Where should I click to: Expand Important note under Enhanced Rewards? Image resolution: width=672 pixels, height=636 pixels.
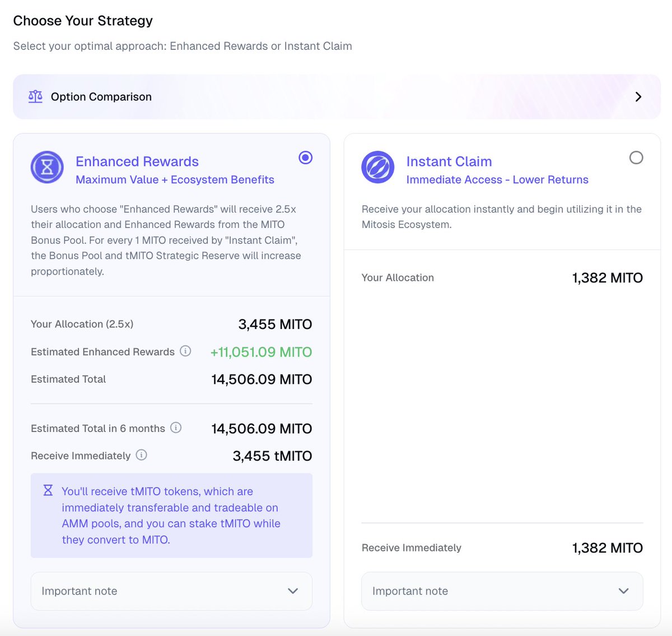coord(171,591)
